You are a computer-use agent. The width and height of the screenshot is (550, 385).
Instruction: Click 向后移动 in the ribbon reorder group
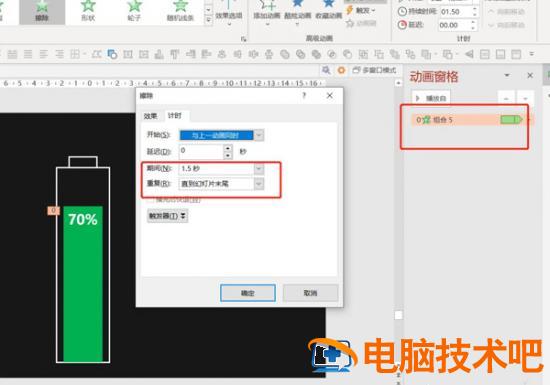tap(507, 25)
